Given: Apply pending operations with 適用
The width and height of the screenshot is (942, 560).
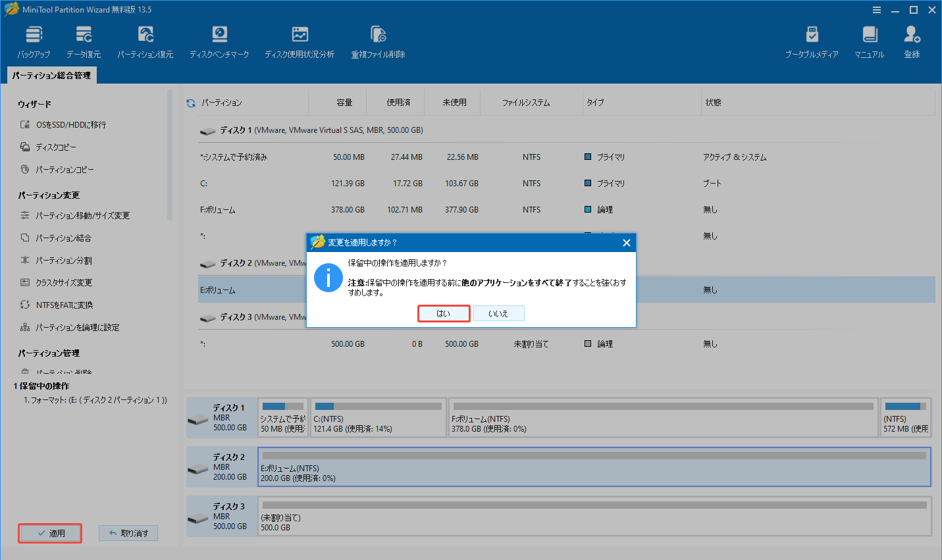Looking at the screenshot, I should 49,533.
